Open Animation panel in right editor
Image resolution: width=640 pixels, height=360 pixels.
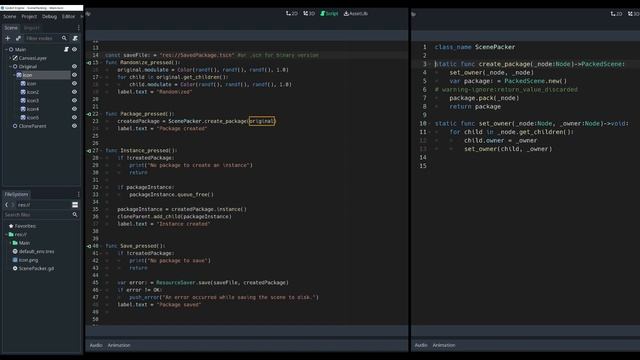coord(444,345)
